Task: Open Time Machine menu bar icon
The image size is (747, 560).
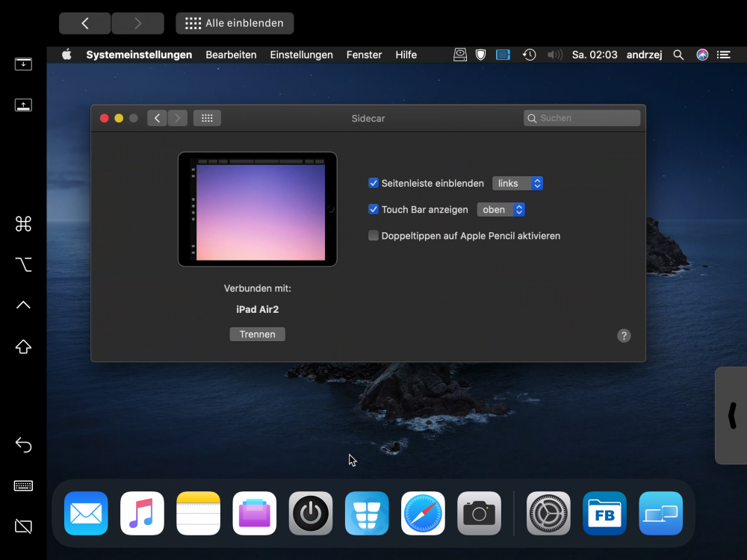Action: pyautogui.click(x=529, y=55)
